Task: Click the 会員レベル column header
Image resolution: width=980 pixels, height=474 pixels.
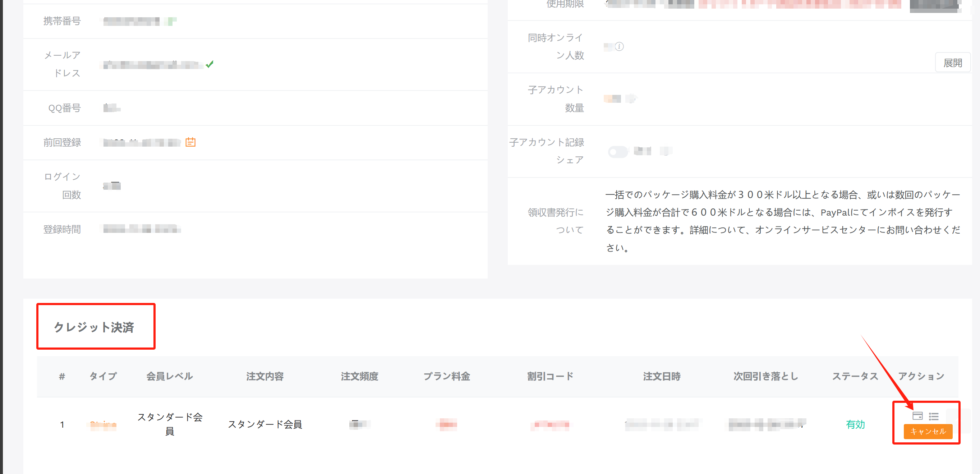Action: click(x=170, y=376)
